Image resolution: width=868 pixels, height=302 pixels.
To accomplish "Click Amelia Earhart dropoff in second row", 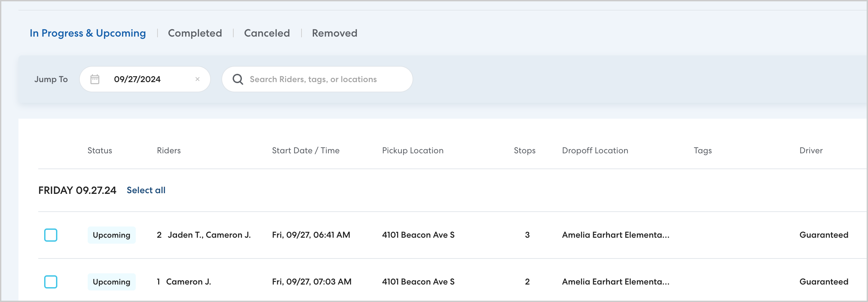I will click(615, 282).
